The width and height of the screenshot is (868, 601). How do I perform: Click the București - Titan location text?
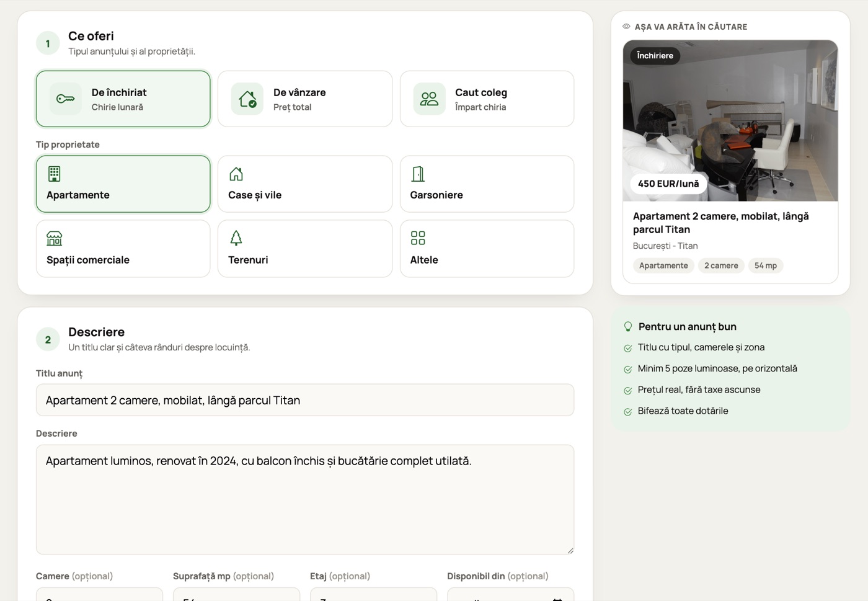tap(665, 246)
